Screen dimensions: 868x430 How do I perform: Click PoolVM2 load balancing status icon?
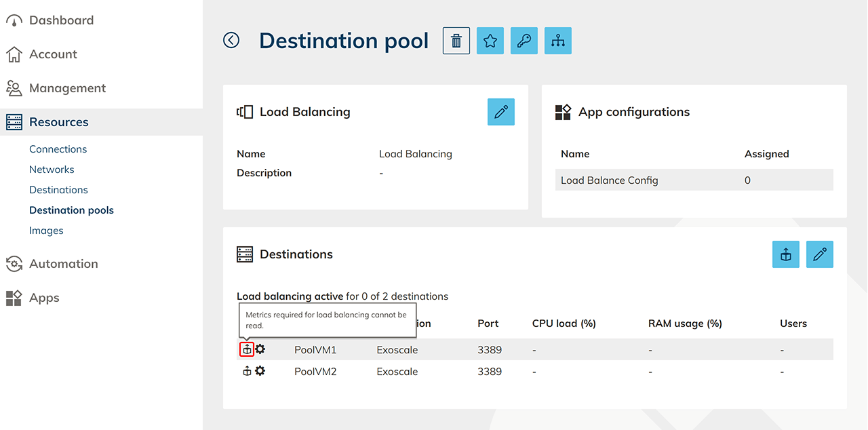pyautogui.click(x=247, y=371)
